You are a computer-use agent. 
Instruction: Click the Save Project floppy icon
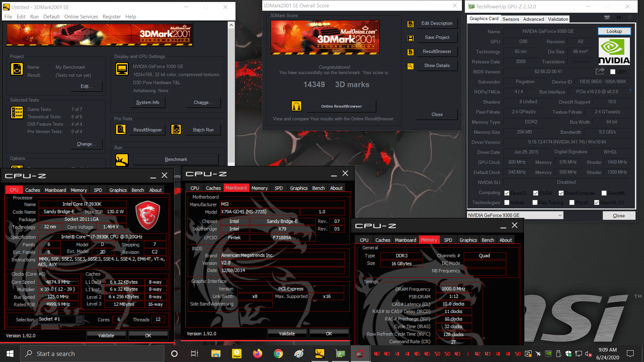pos(410,38)
